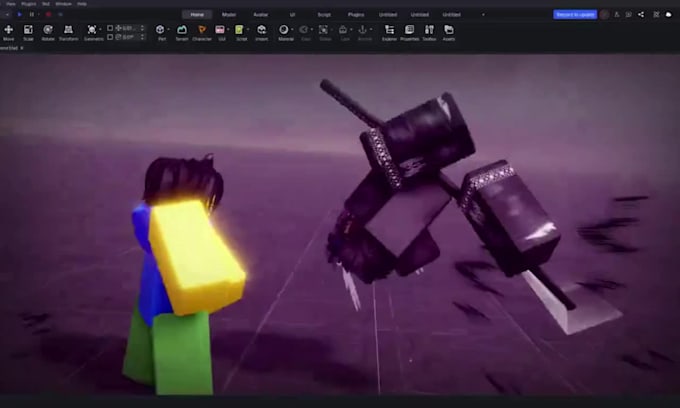
Task: Open the Window menu
Action: (x=64, y=4)
